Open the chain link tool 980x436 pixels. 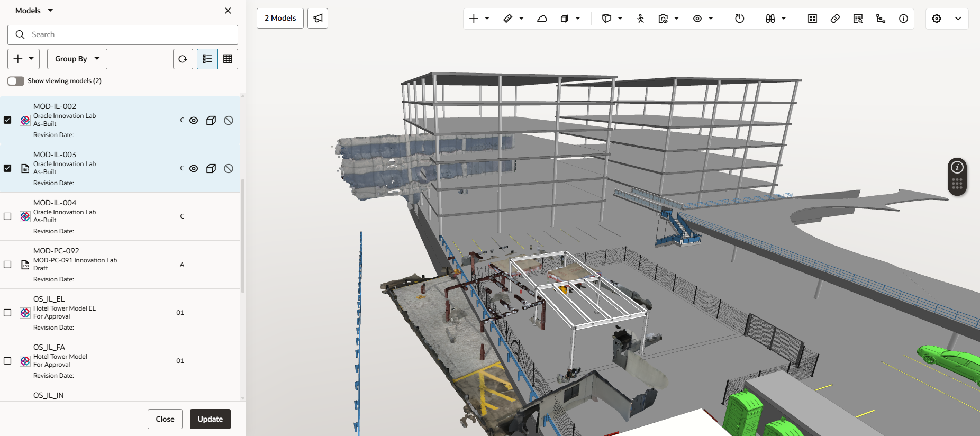835,19
